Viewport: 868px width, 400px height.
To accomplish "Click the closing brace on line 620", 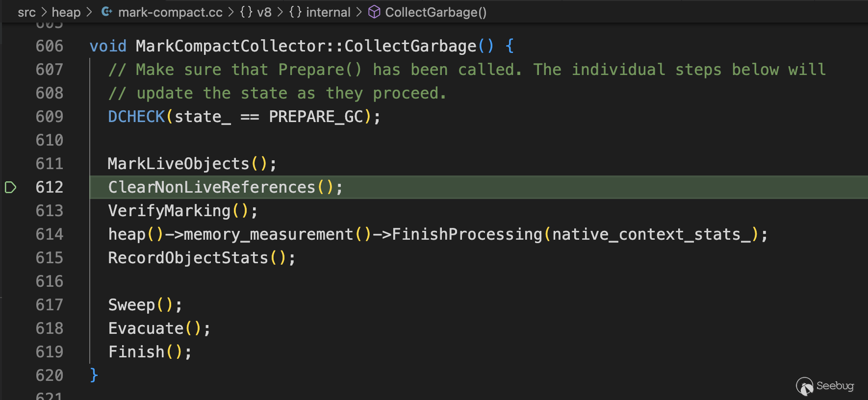I will point(94,375).
